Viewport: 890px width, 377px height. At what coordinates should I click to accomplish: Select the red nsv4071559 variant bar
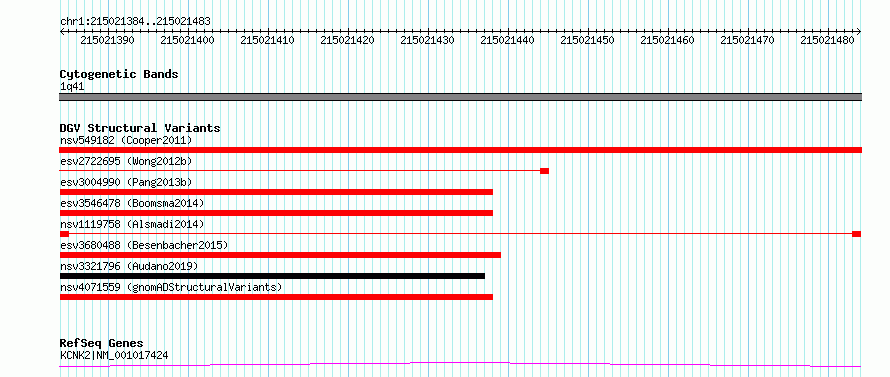276,297
